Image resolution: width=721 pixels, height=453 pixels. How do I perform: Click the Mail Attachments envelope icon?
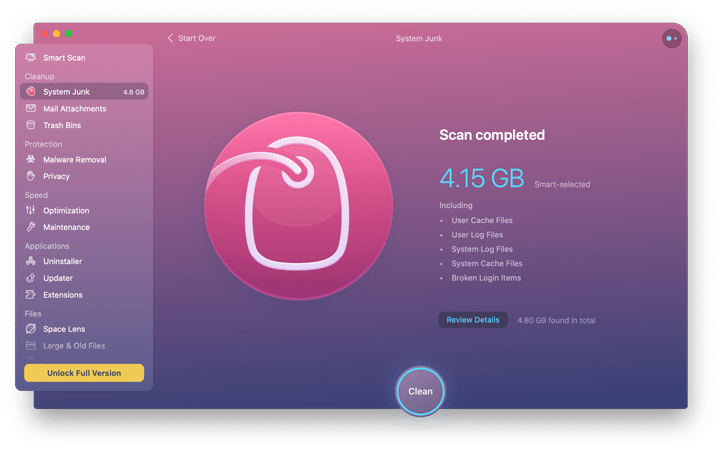(31, 109)
